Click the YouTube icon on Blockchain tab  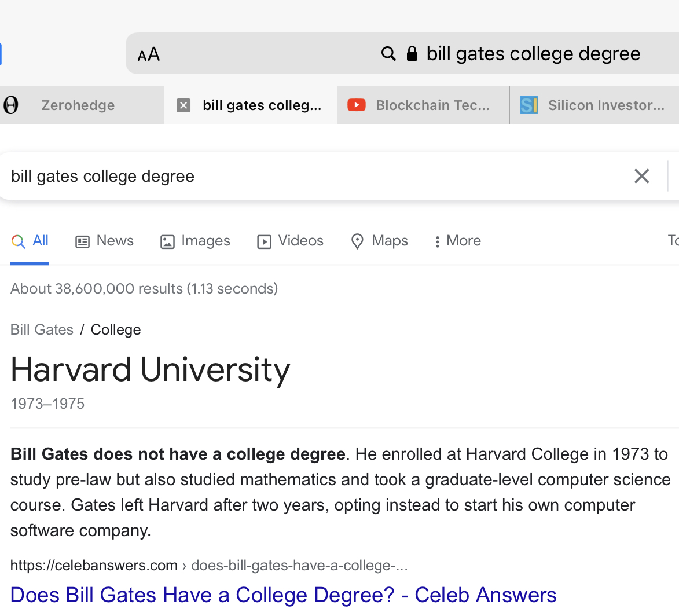(357, 105)
